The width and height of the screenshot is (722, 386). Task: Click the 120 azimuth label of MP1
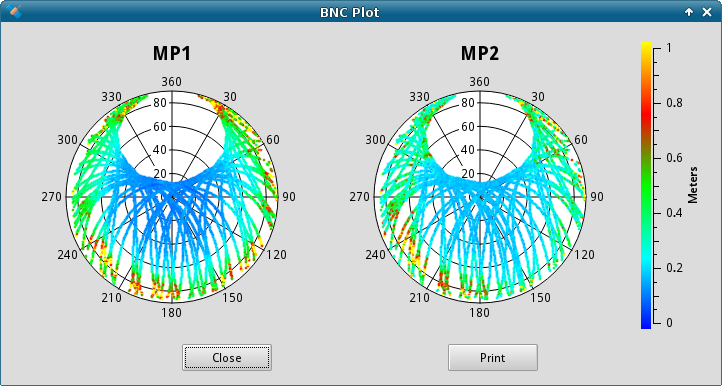[276, 254]
